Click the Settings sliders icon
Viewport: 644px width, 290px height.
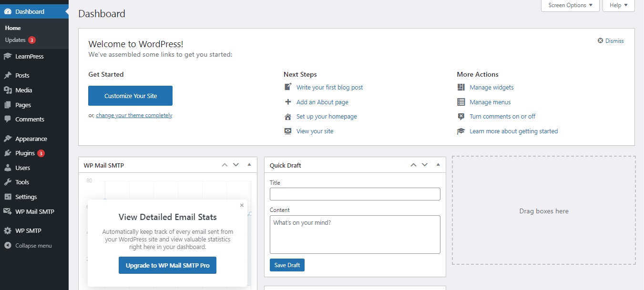click(8, 197)
